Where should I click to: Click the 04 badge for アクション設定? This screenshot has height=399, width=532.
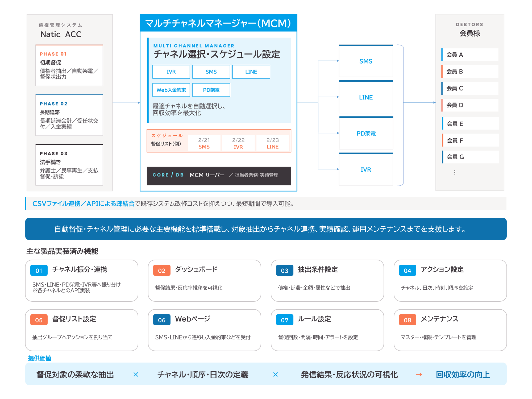point(408,271)
